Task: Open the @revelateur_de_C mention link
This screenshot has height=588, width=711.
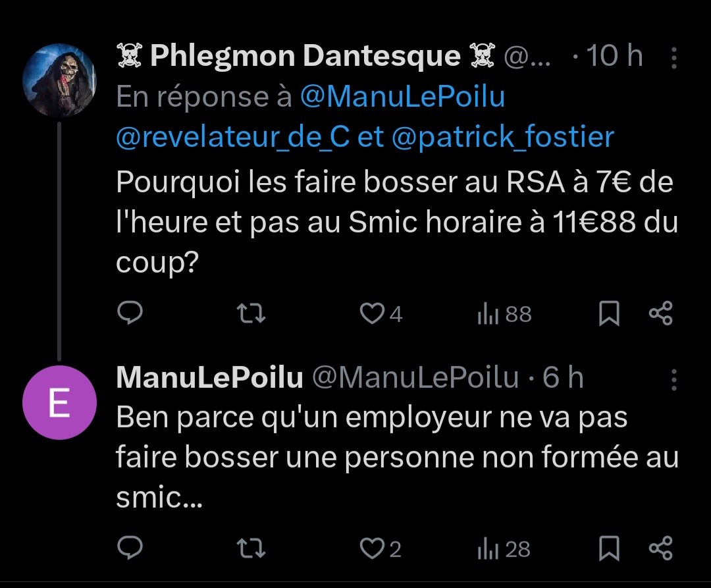Action: [x=232, y=137]
